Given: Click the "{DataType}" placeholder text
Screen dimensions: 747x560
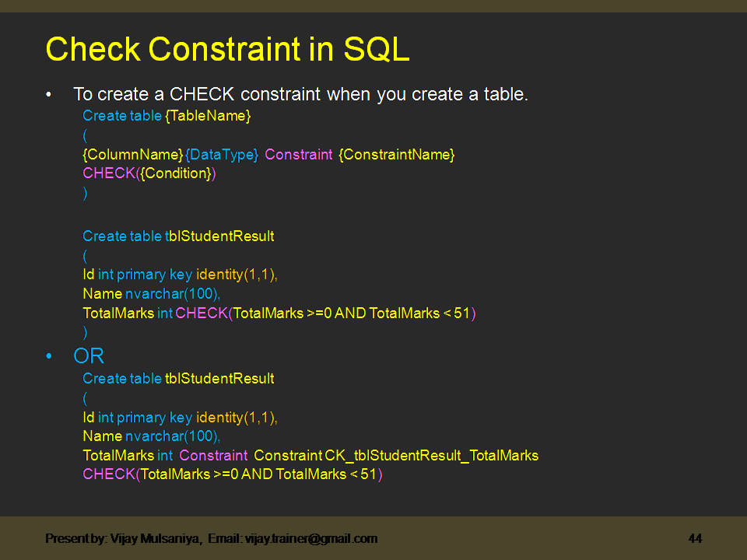Looking at the screenshot, I should [222, 155].
